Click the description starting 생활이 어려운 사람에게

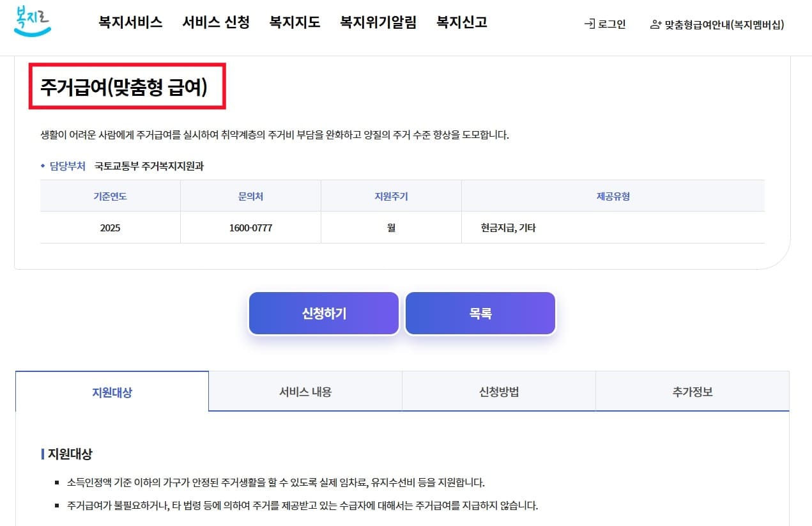274,135
